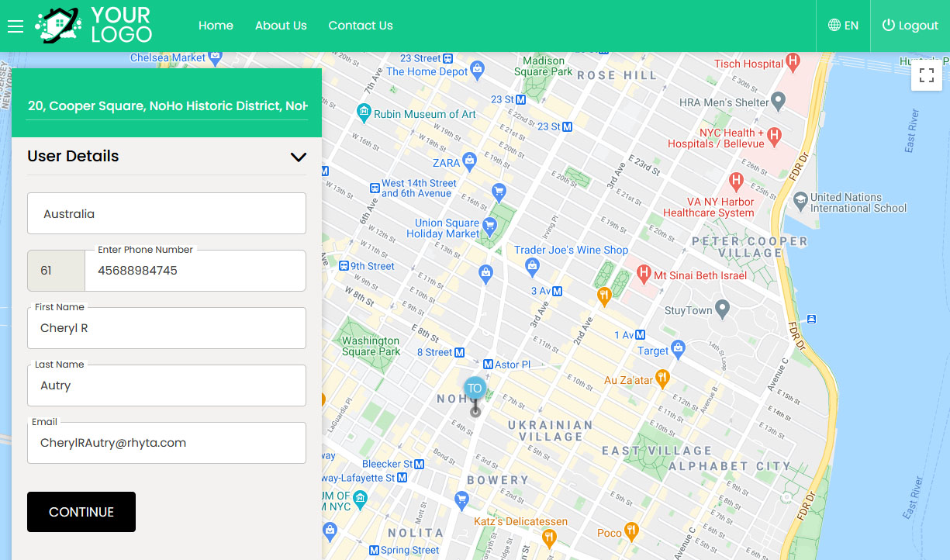The image size is (950, 560).
Task: Click the ALPHABET CITY map label
Action: [x=730, y=466]
